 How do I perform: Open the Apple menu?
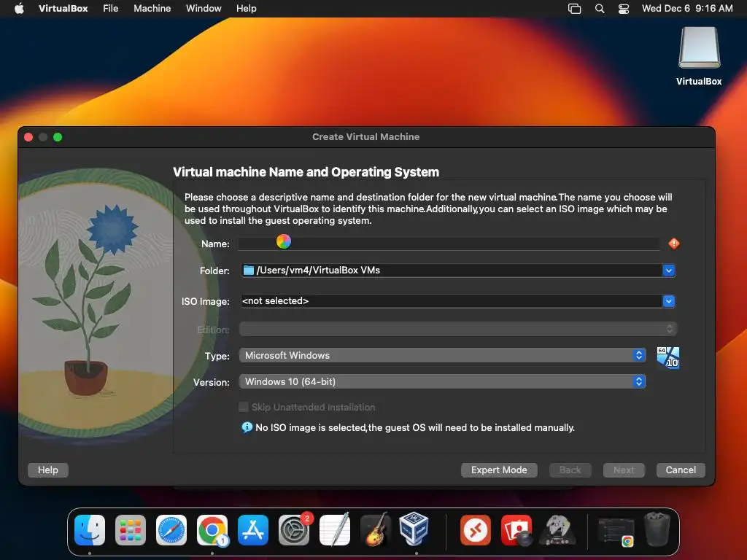point(19,8)
